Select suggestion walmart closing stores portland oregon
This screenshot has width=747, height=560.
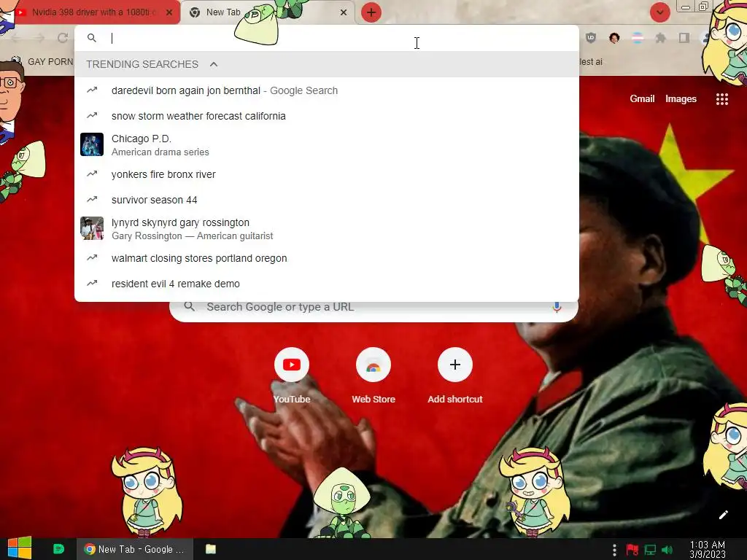click(327, 258)
